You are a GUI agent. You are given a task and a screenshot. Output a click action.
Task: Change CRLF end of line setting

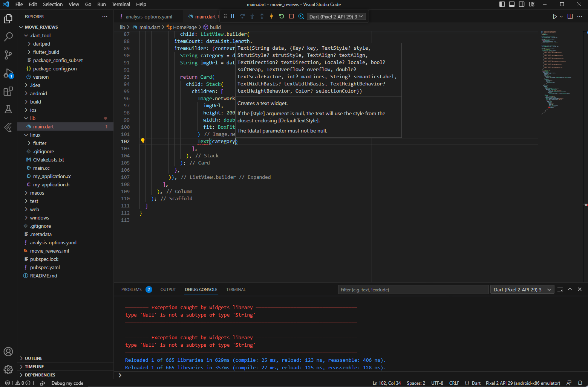click(454, 383)
